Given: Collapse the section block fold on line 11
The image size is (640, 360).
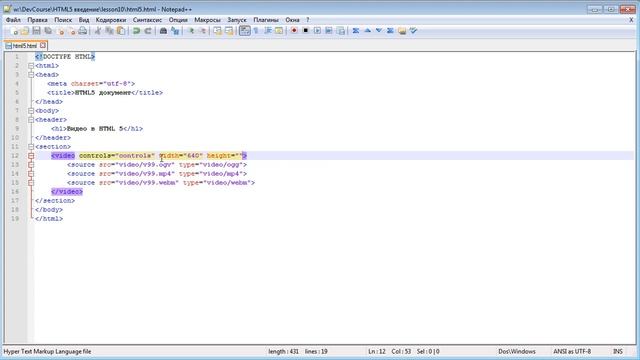Looking at the screenshot, I should tap(31, 147).
